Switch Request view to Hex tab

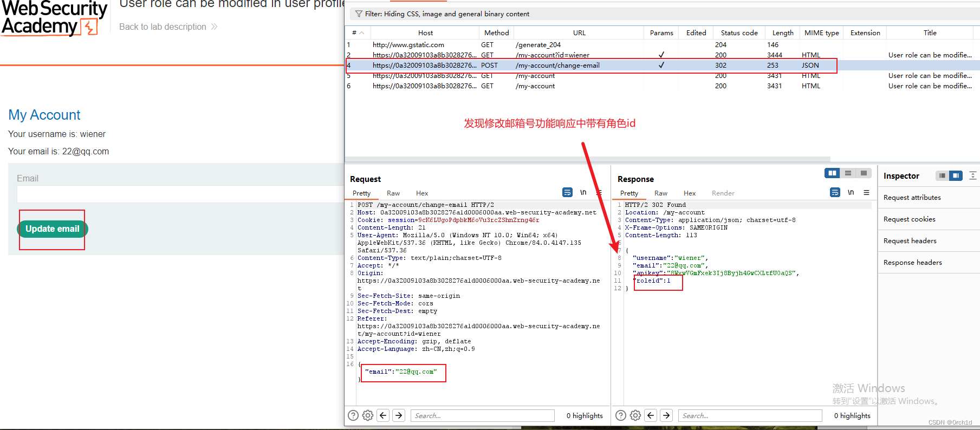[x=422, y=193]
